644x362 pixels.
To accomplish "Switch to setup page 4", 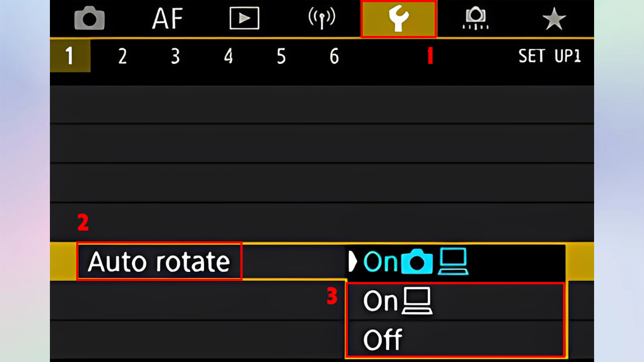I will click(x=229, y=56).
